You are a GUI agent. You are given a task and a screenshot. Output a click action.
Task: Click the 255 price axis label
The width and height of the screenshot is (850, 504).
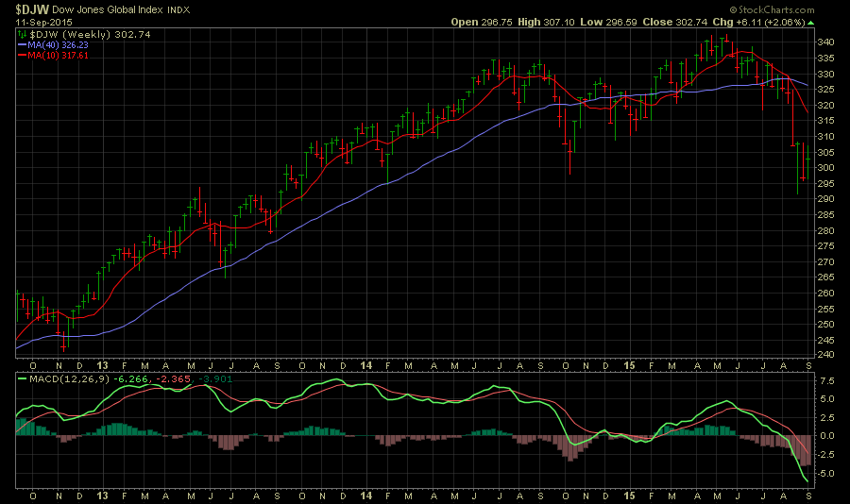click(825, 310)
